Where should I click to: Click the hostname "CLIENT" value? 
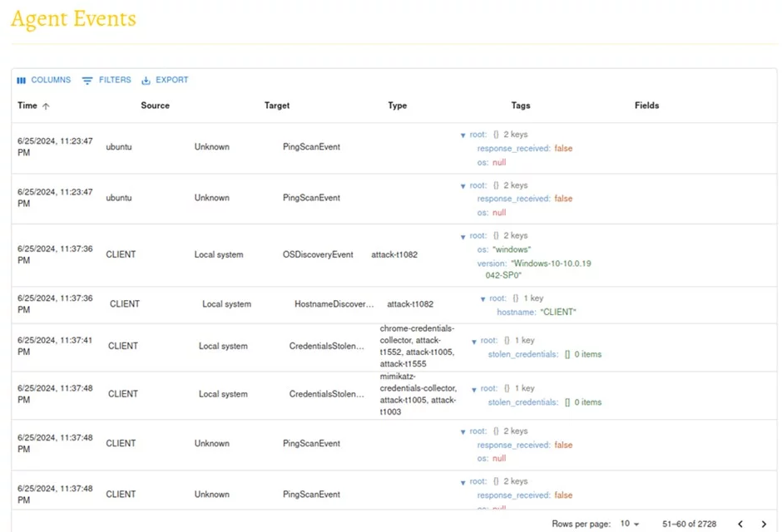557,313
